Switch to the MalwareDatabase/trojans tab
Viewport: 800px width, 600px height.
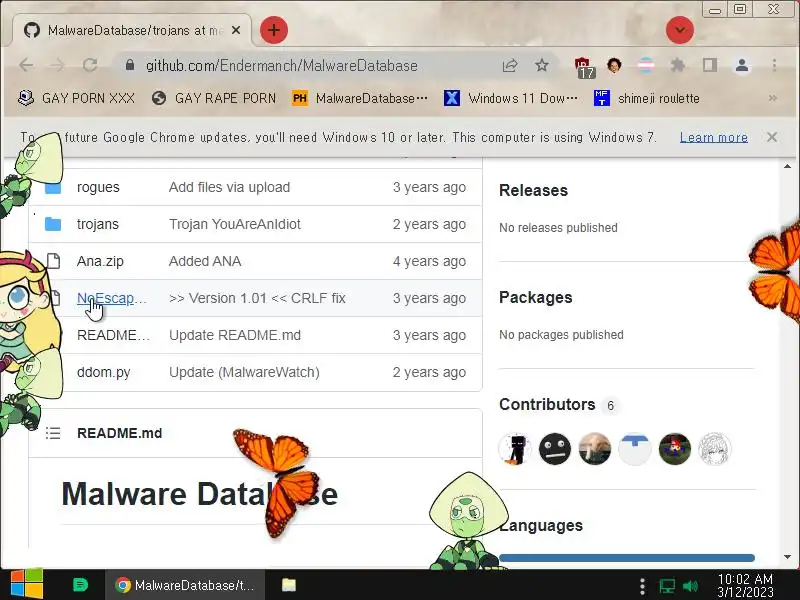click(131, 31)
